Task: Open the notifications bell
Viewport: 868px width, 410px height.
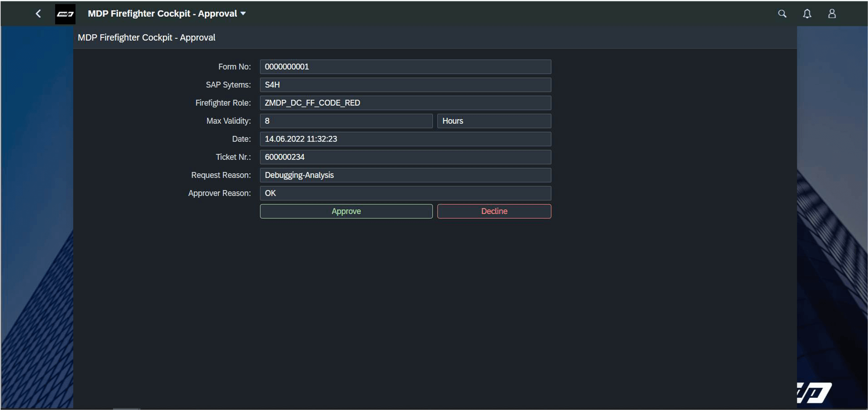Action: click(807, 13)
